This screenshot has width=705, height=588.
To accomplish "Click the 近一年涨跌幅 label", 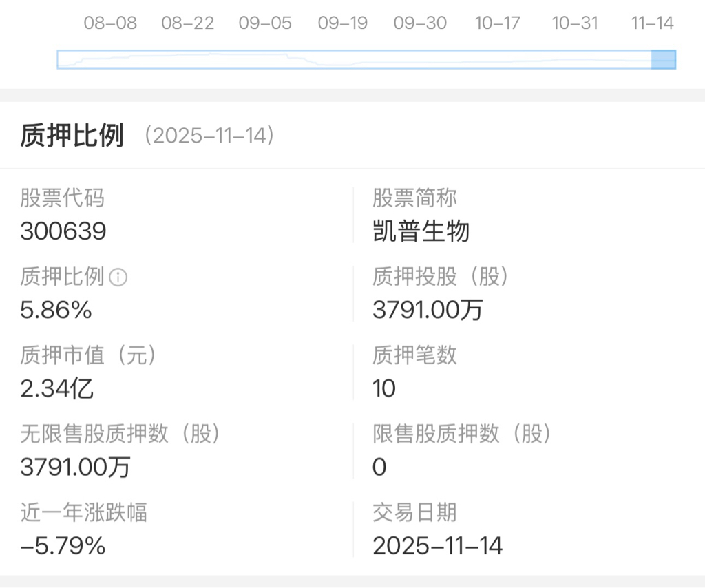I will pos(83,512).
